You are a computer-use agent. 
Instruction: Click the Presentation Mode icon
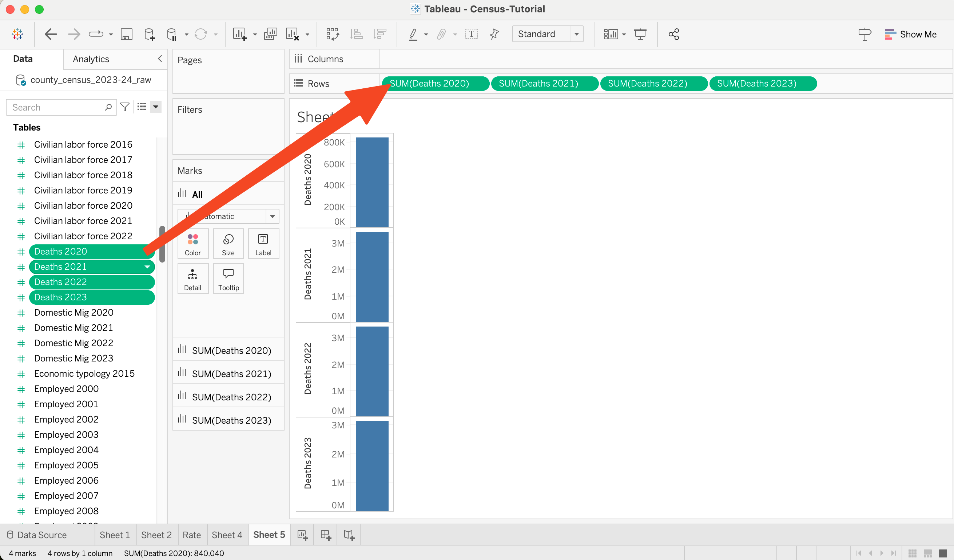click(x=640, y=34)
